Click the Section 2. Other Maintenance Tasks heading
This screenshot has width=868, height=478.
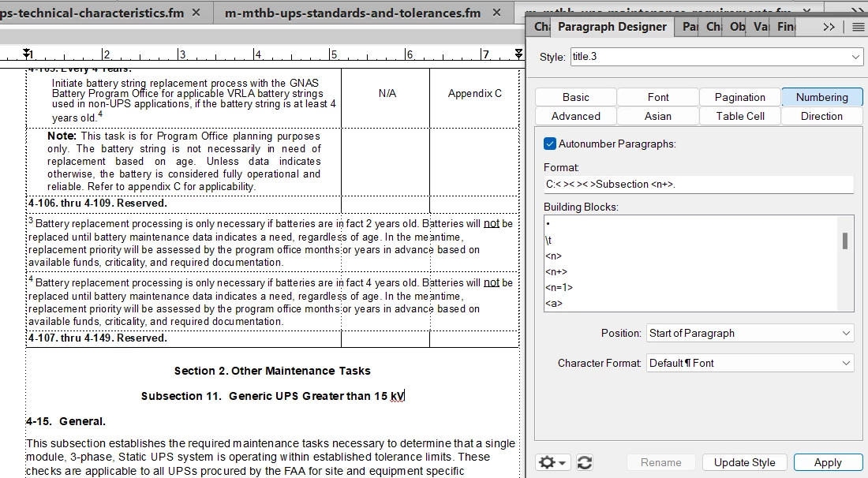pos(272,371)
